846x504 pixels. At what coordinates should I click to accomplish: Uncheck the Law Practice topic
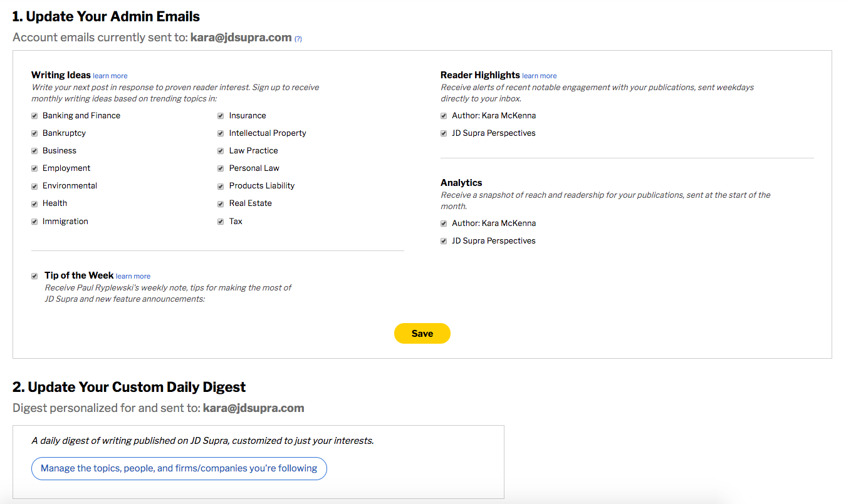click(x=221, y=151)
